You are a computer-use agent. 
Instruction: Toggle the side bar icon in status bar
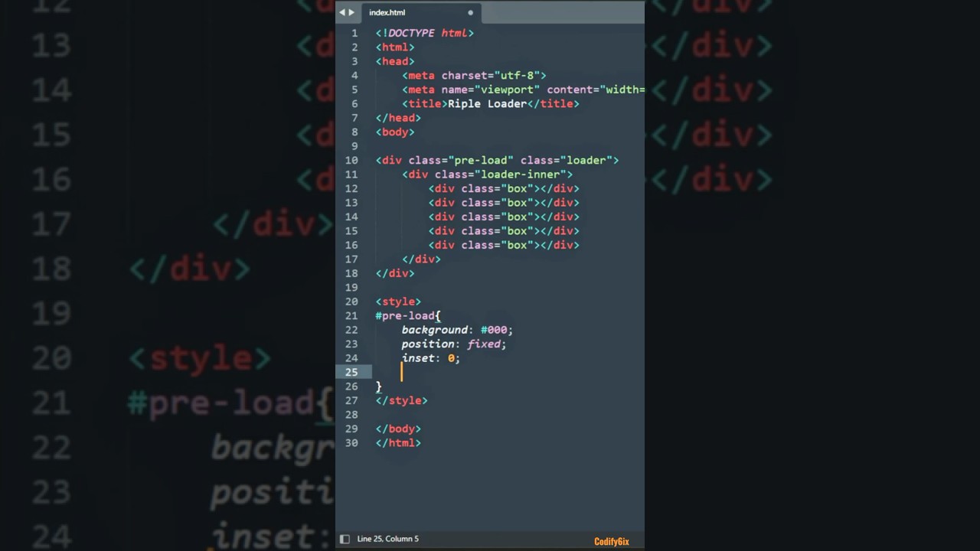pyautogui.click(x=345, y=539)
